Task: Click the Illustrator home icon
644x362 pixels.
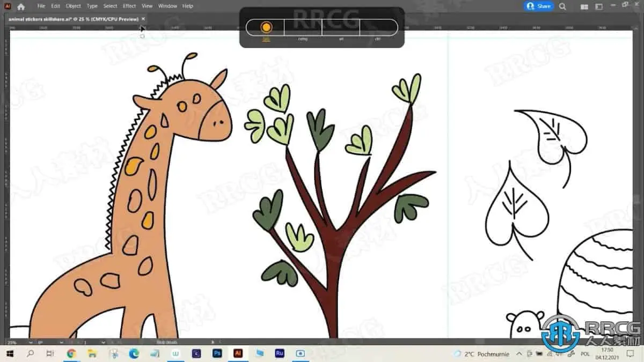Action: click(21, 6)
